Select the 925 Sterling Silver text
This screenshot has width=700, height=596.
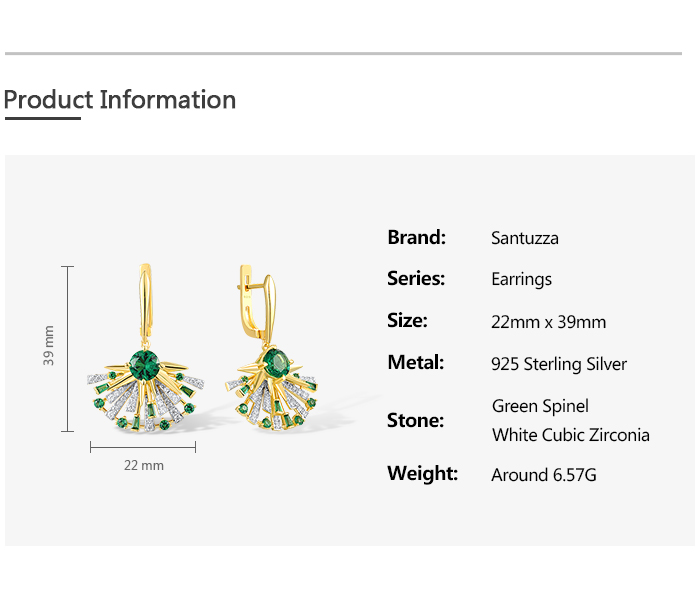point(559,364)
